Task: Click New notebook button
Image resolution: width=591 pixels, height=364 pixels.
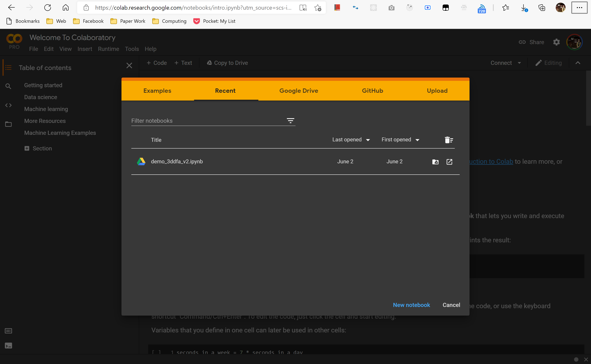Action: click(x=411, y=305)
